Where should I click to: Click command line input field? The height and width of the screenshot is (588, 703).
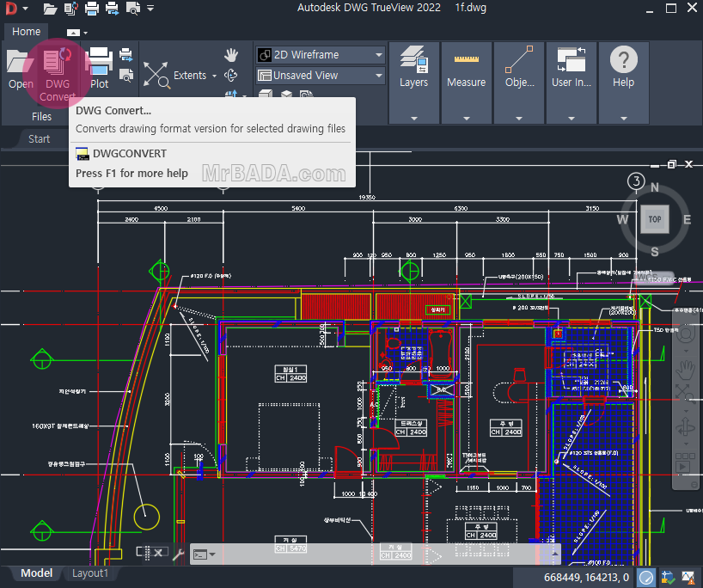pyautogui.click(x=382, y=554)
